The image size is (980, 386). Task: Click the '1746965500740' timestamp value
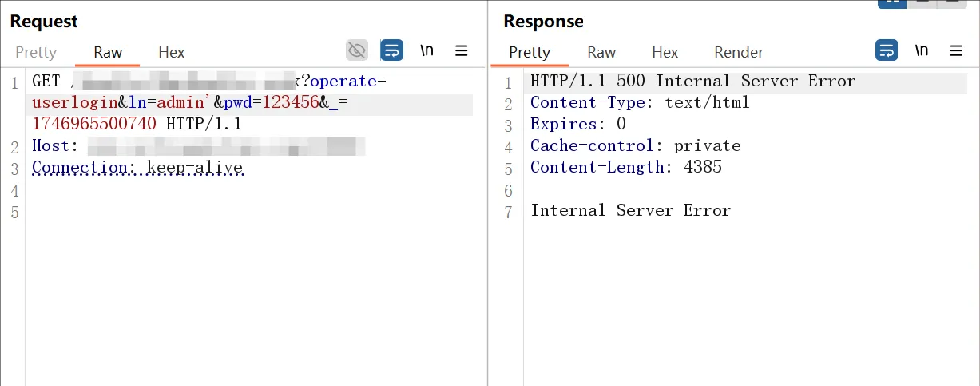tap(94, 124)
